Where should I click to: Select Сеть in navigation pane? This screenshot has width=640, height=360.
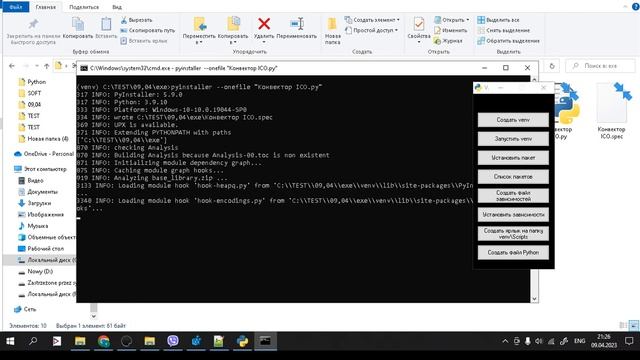click(29, 309)
